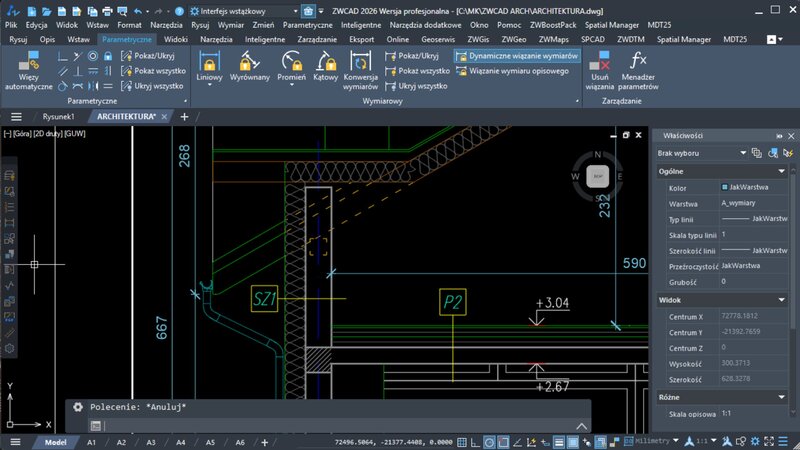Click the Save icon in quick access toolbar

click(x=62, y=11)
